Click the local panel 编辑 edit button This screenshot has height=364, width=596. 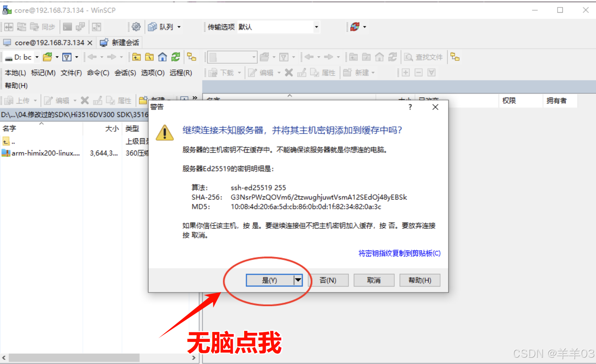[x=57, y=101]
